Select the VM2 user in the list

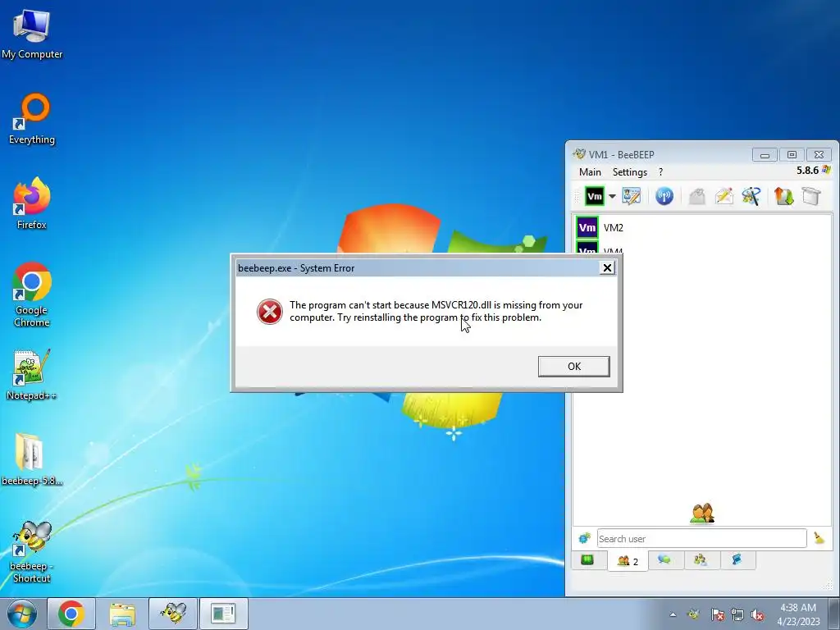click(x=702, y=228)
